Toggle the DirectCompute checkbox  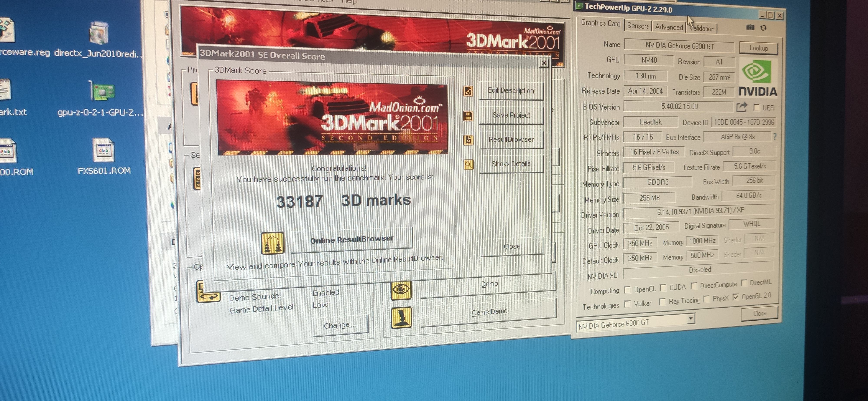[x=694, y=286]
